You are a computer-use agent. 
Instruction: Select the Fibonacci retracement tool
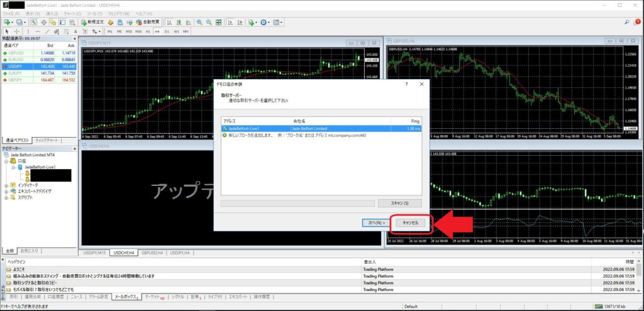click(x=66, y=31)
